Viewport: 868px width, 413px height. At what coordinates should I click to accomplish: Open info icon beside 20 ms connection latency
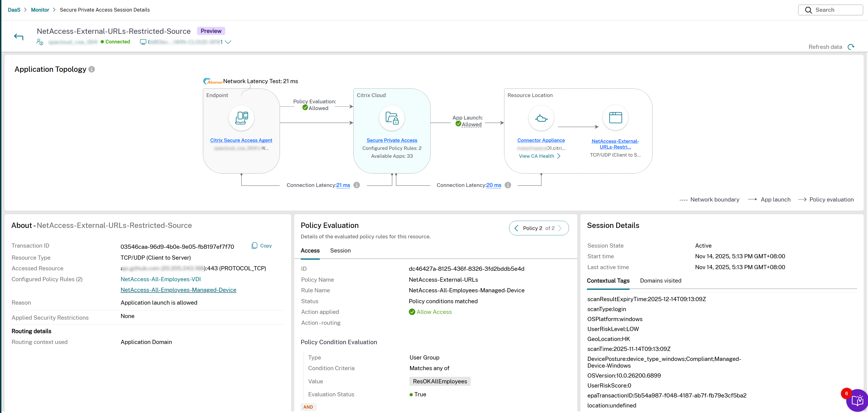508,185
